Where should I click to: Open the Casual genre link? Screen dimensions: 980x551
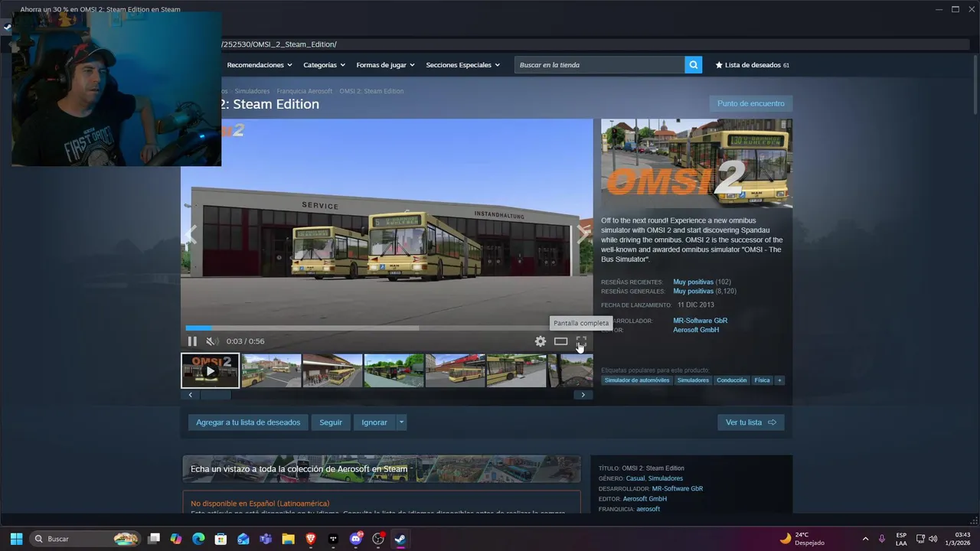(635, 478)
